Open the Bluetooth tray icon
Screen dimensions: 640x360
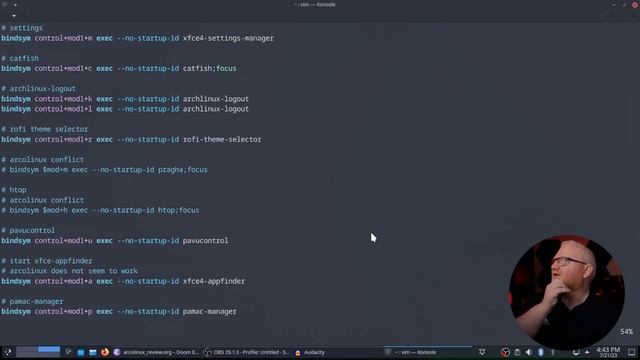coord(553,352)
